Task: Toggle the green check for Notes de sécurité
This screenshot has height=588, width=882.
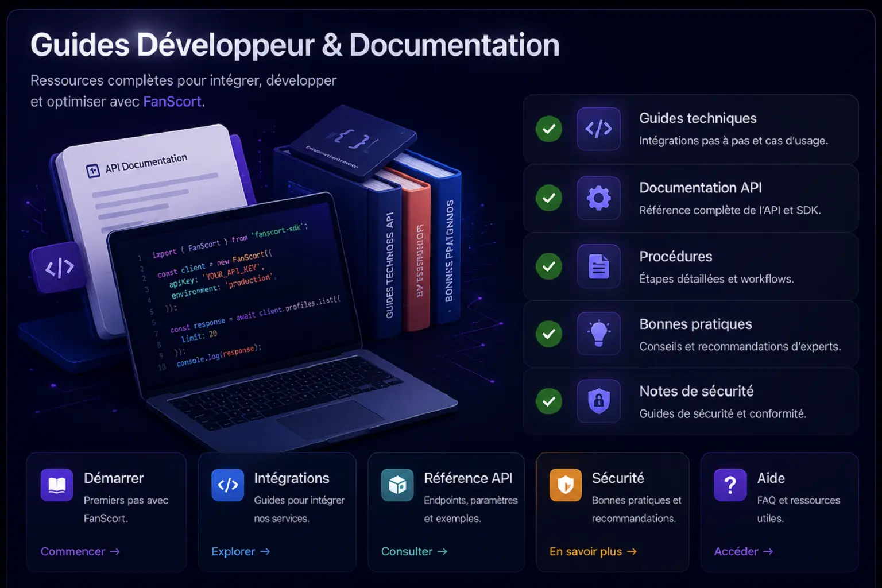Action: (x=549, y=401)
